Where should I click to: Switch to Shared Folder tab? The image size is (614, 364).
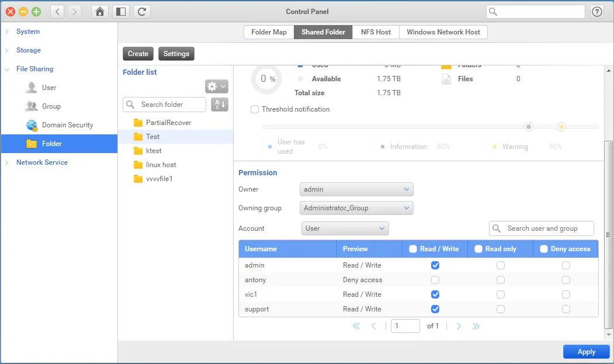pos(323,32)
